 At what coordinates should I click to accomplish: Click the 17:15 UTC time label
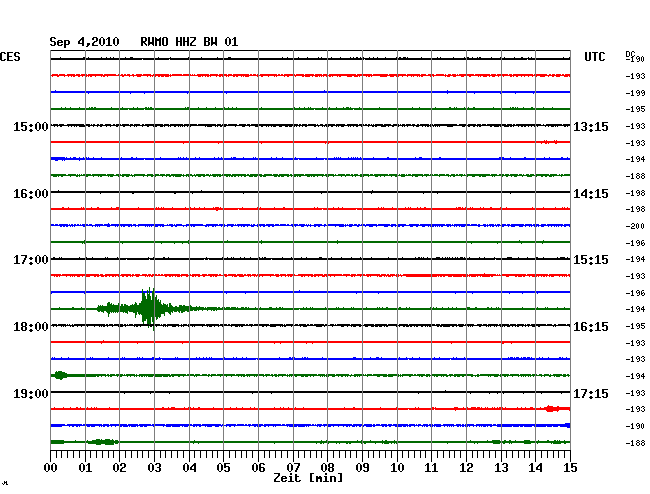tap(591, 393)
